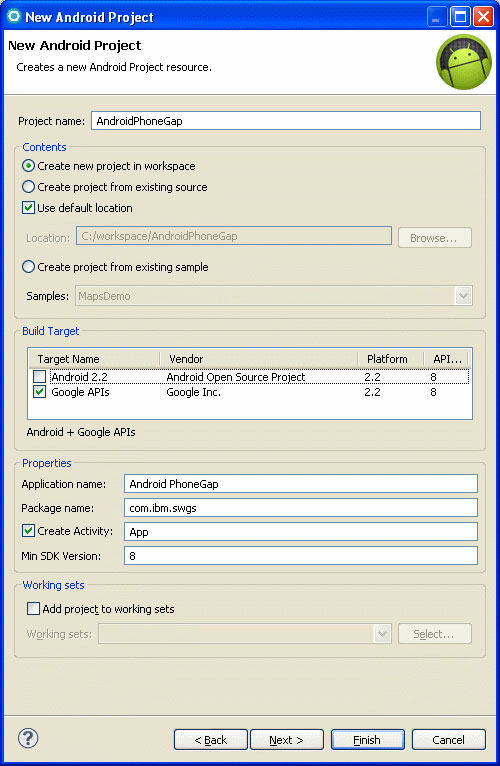Image resolution: width=500 pixels, height=766 pixels.
Task: Sort by API column header
Action: pos(447,359)
